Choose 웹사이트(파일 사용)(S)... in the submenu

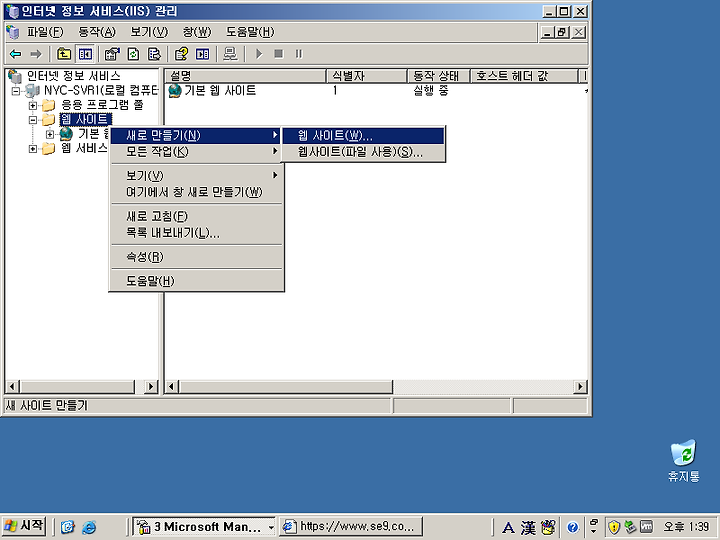pyautogui.click(x=363, y=152)
